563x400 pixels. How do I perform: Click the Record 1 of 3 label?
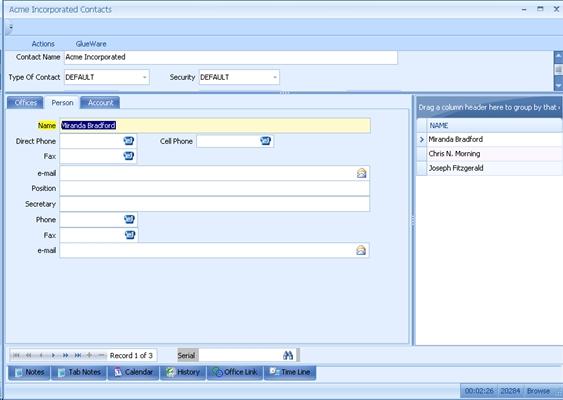click(x=131, y=355)
